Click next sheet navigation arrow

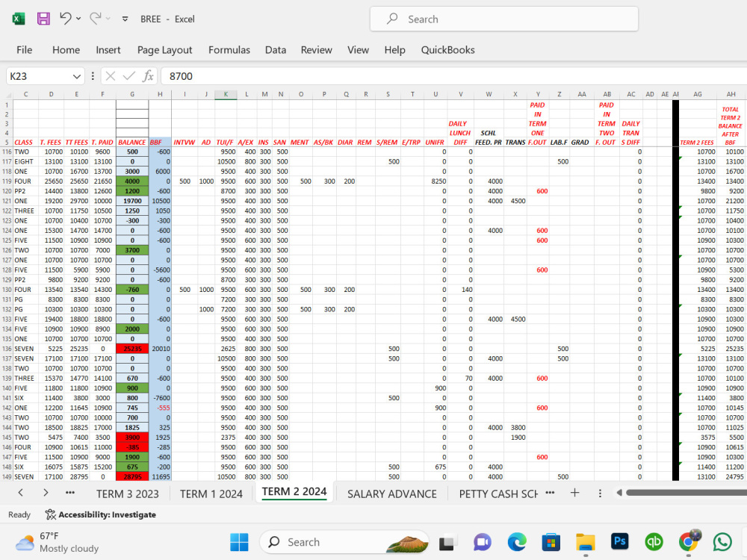pyautogui.click(x=46, y=493)
